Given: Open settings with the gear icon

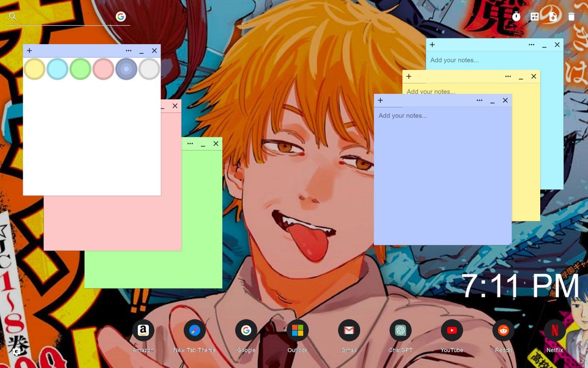Looking at the screenshot, I should [17, 352].
